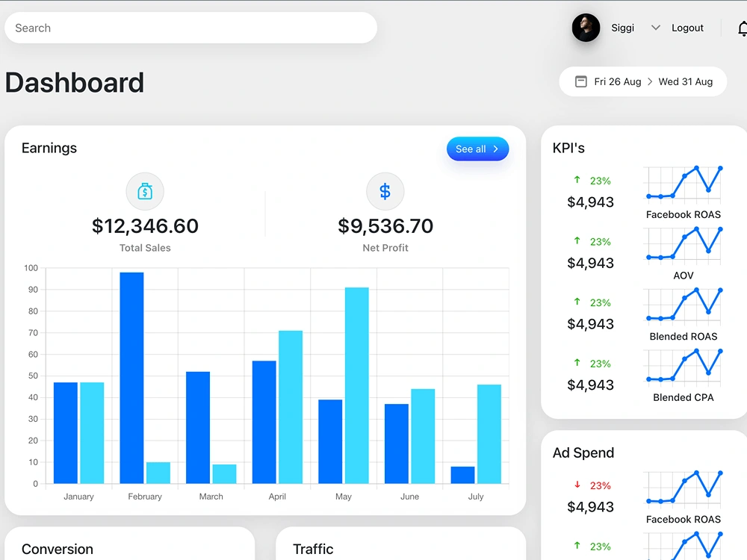Click the May light blue bar
Image resolution: width=747 pixels, height=560 pixels.
[x=357, y=386]
